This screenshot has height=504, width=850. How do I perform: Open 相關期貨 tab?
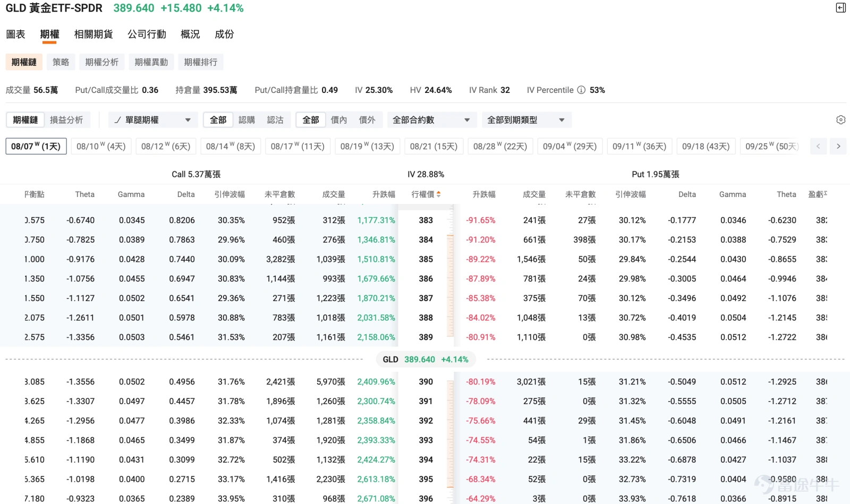point(93,35)
